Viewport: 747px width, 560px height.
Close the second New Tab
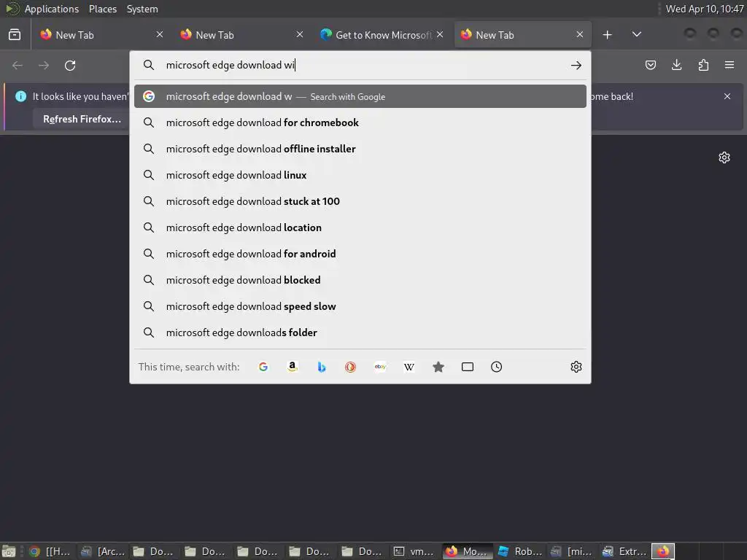point(300,34)
